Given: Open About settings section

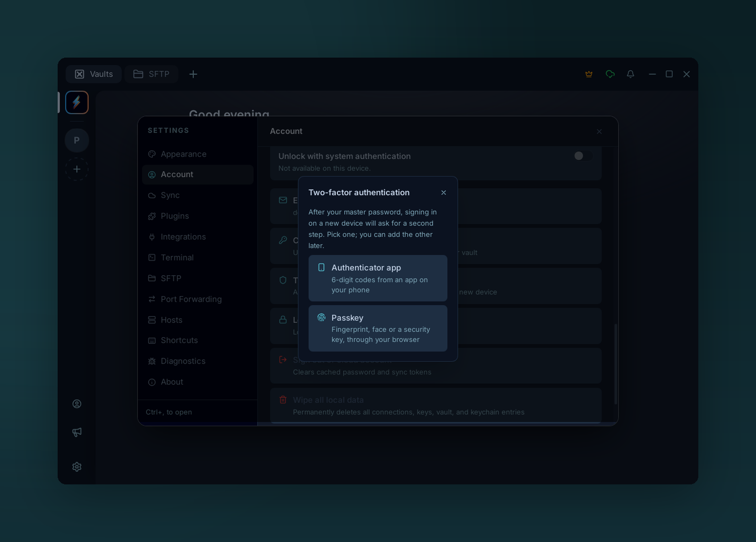Looking at the screenshot, I should tap(198, 382).
